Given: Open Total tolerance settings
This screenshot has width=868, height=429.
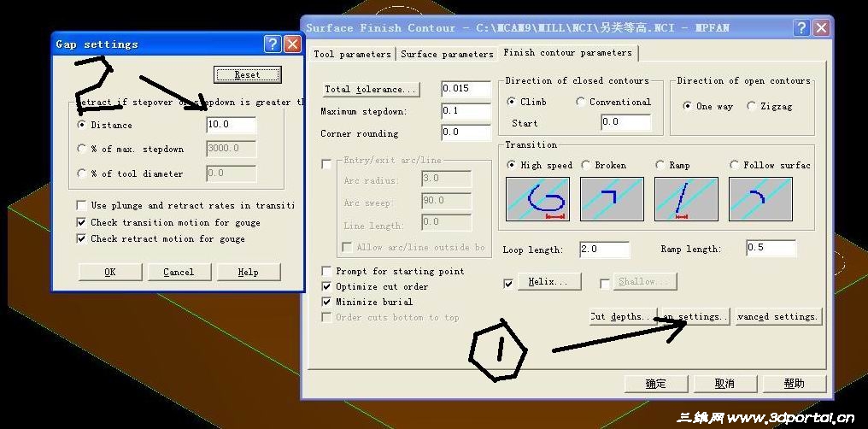Looking at the screenshot, I should pyautogui.click(x=372, y=89).
